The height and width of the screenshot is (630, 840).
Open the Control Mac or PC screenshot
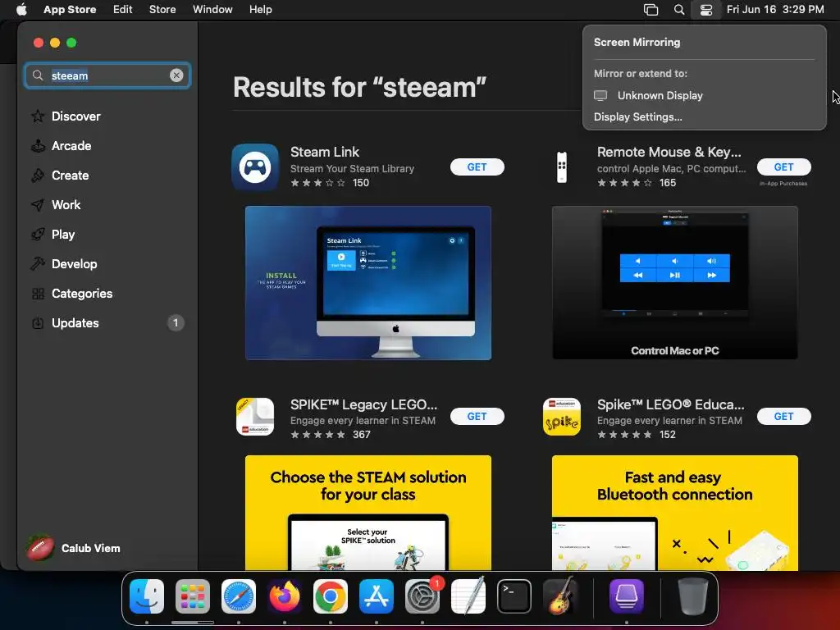tap(675, 283)
